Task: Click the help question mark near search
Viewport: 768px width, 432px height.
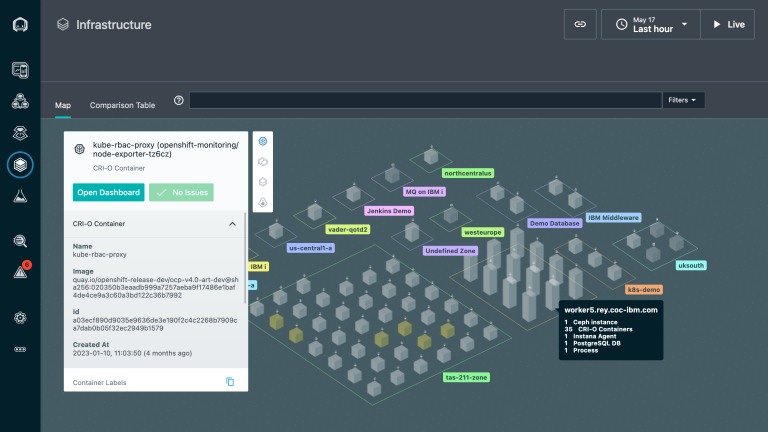Action: (x=178, y=100)
